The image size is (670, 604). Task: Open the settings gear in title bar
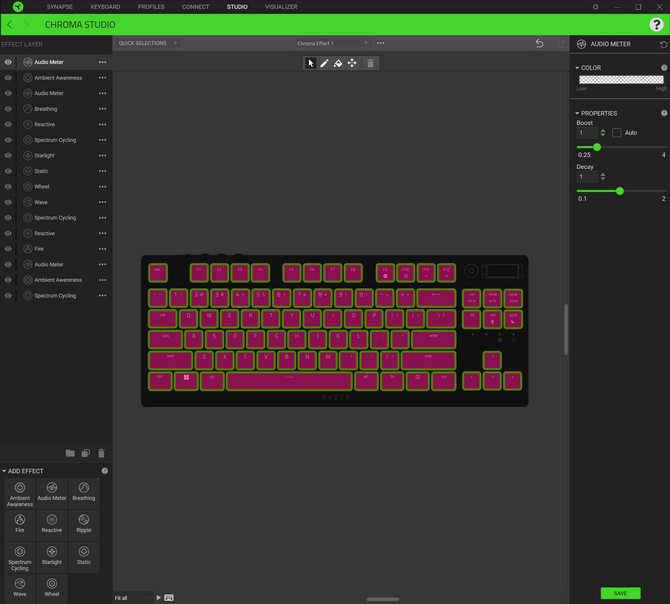595,7
